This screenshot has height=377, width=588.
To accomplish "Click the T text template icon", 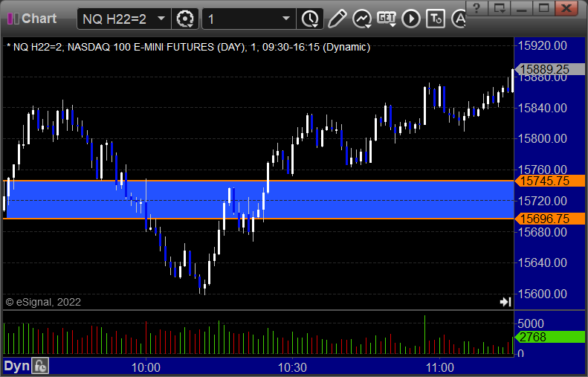I will 436,19.
